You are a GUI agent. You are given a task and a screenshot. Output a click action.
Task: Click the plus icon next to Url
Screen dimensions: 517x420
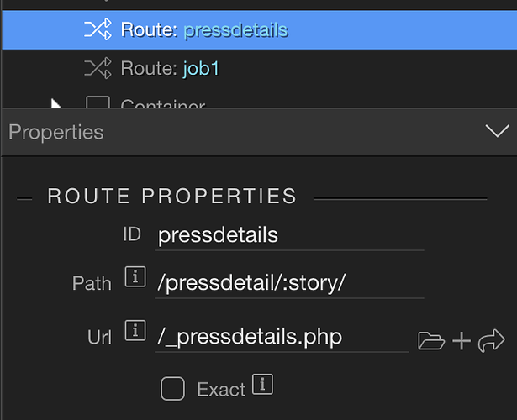click(462, 340)
